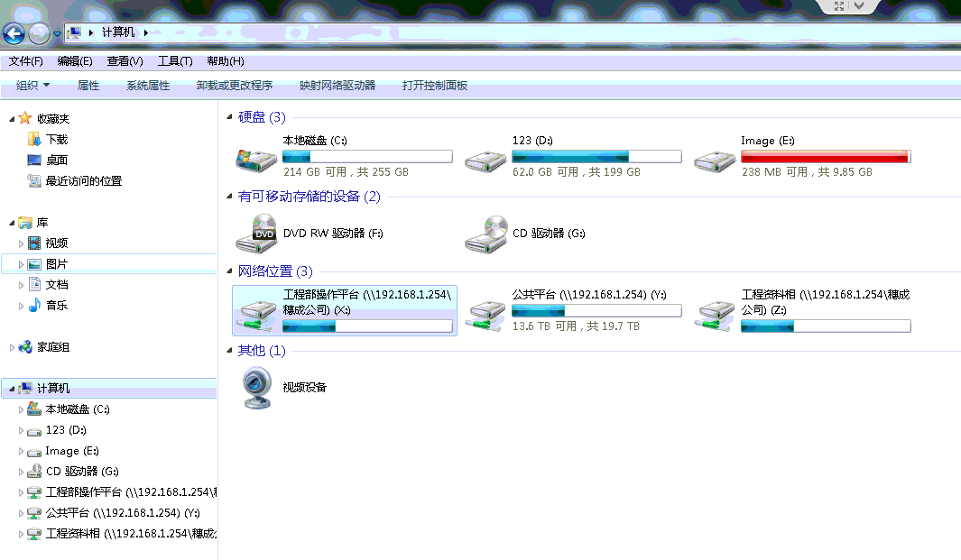This screenshot has height=560, width=961.
Task: Click the 系统属性 toolbar button
Action: (148, 86)
